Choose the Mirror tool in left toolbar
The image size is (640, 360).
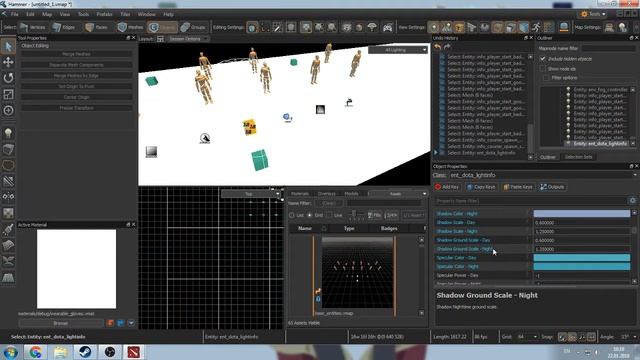click(8, 197)
